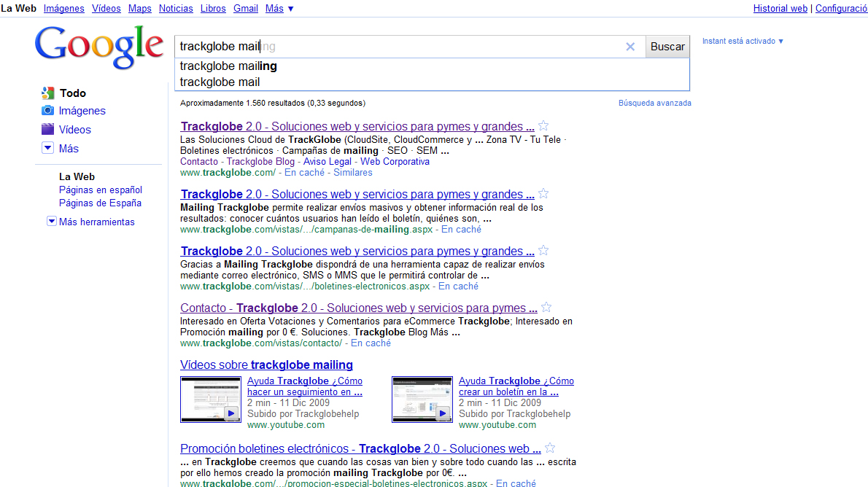This screenshot has width=868, height=487.
Task: Star the Promoción boletines electrónicos result
Action: [550, 448]
